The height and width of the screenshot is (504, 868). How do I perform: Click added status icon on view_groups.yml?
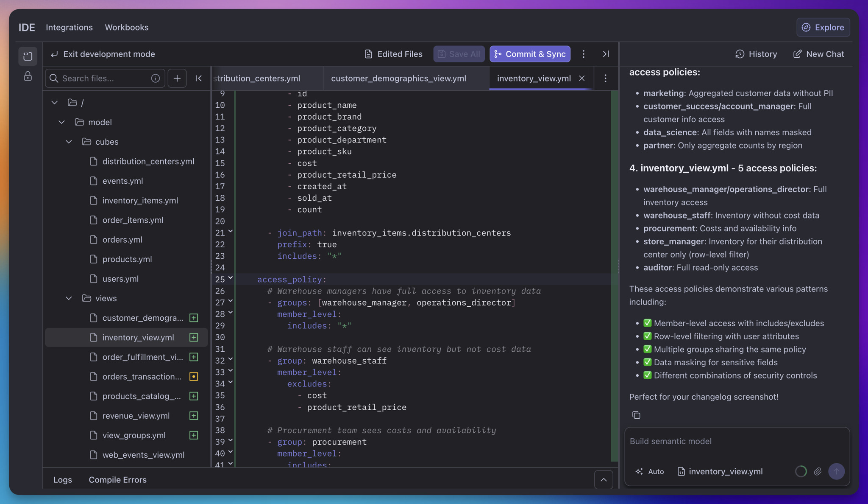pyautogui.click(x=194, y=435)
